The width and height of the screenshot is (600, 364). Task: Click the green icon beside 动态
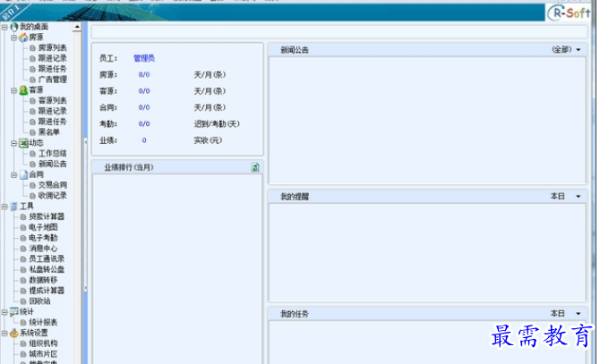coord(23,143)
